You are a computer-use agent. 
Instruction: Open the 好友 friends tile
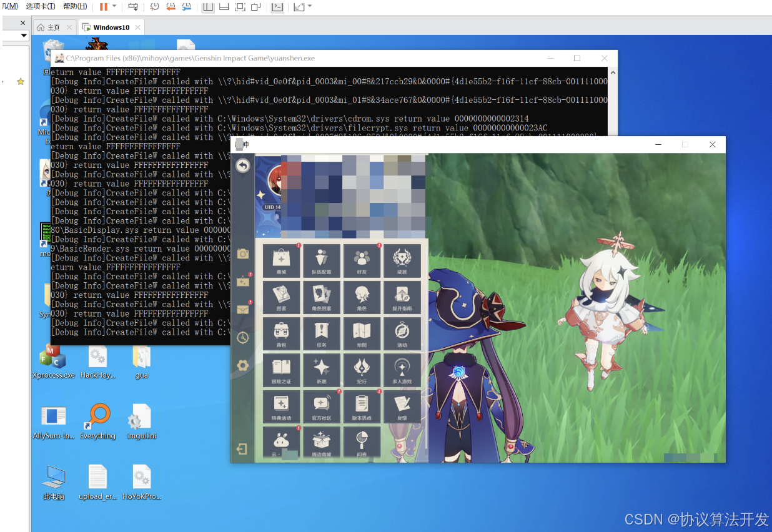point(362,260)
